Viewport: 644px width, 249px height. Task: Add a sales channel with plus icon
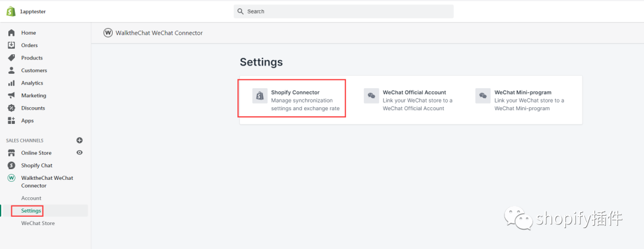click(80, 141)
